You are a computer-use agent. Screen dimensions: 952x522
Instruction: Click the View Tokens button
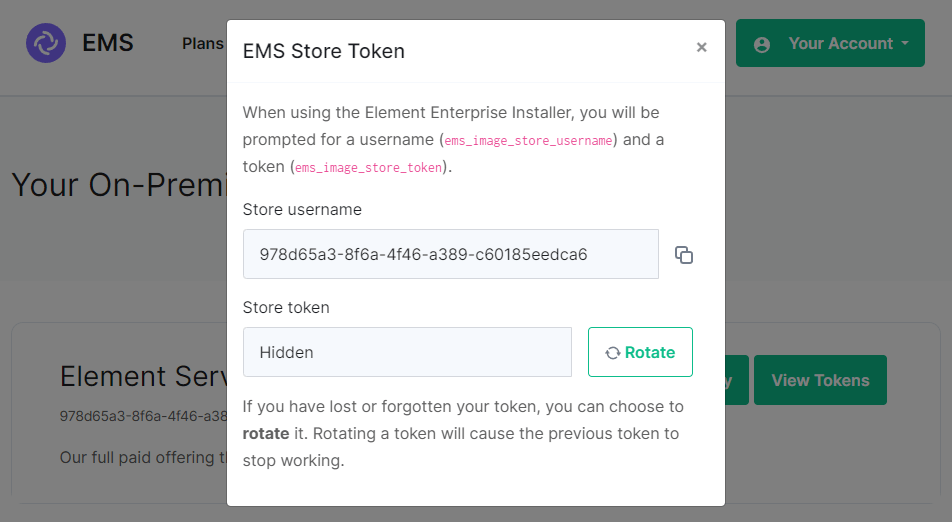pos(820,380)
